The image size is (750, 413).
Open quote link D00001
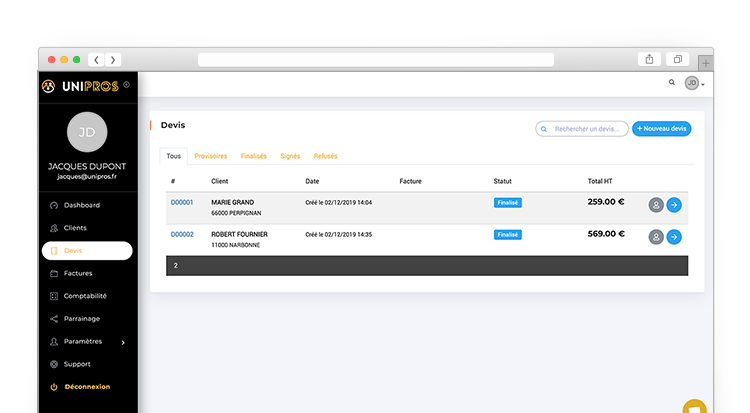click(182, 202)
